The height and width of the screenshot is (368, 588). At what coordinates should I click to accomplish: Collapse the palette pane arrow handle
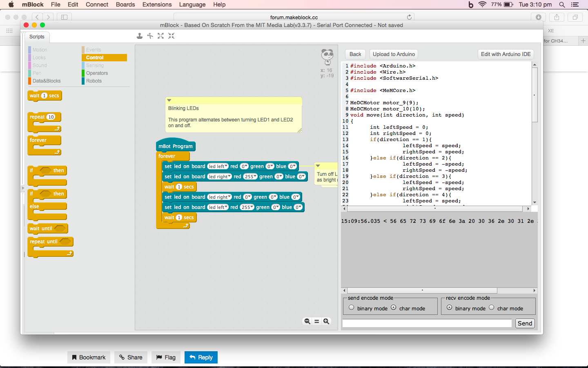[23, 188]
